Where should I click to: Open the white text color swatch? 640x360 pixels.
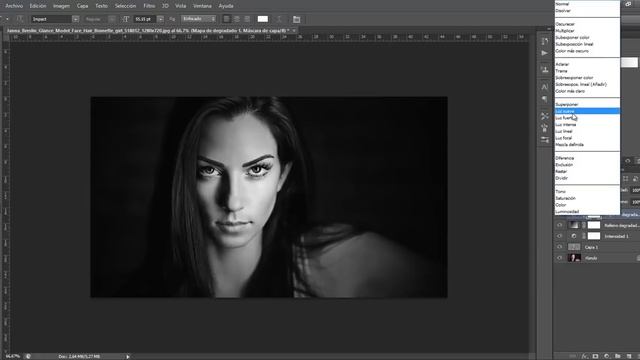click(263, 19)
